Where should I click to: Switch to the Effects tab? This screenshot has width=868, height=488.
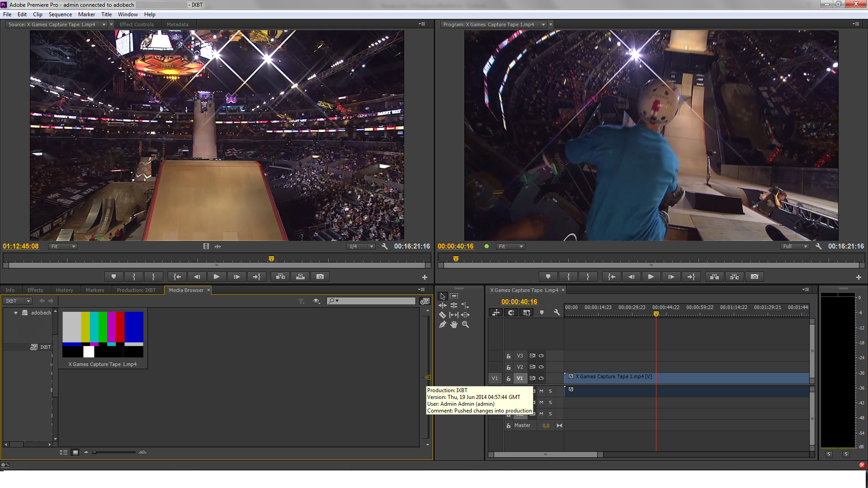(x=35, y=290)
